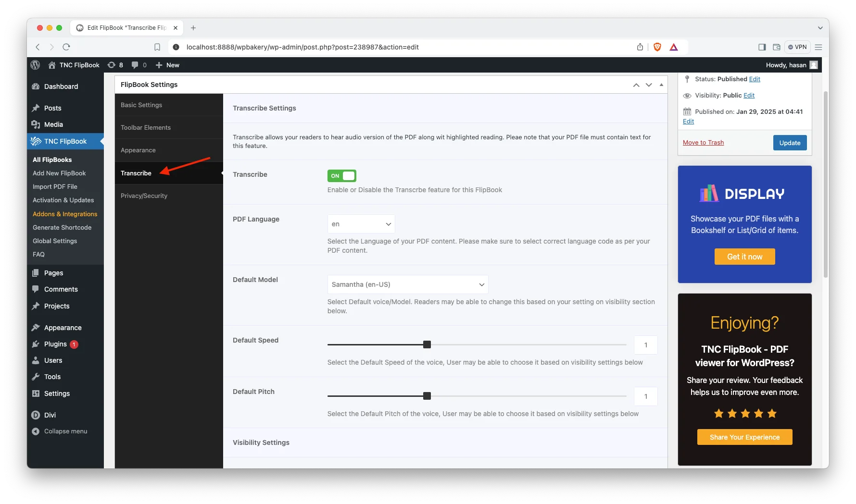Toggle the Transcribe ON switch off
The image size is (856, 504).
click(341, 176)
